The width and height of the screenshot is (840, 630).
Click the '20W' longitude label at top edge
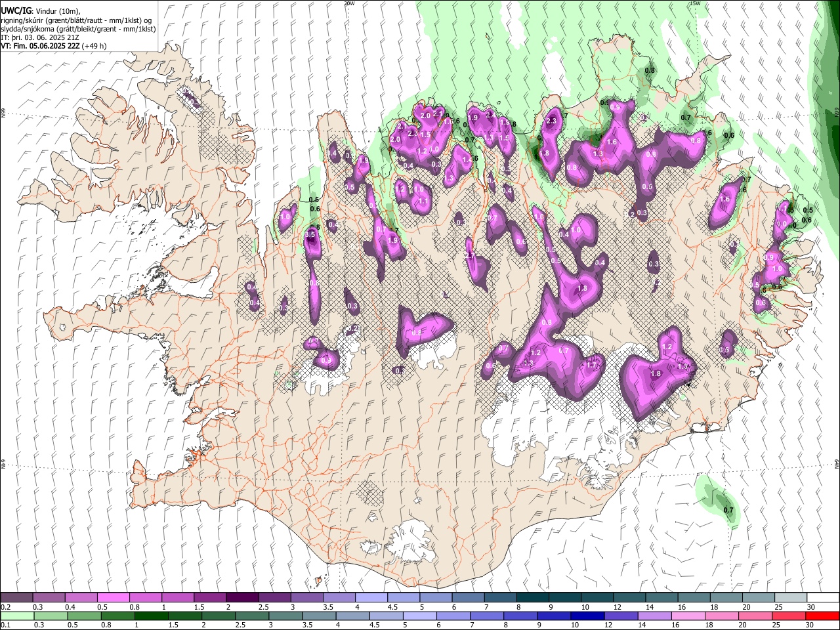(350, 3)
